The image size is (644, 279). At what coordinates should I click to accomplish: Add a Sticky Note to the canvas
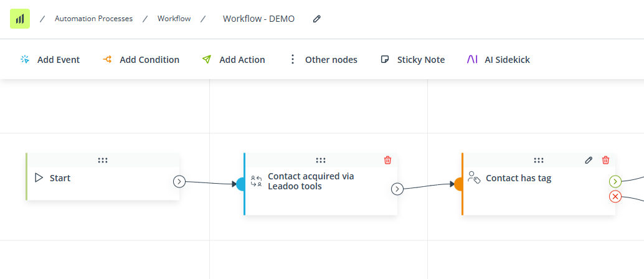pos(413,60)
